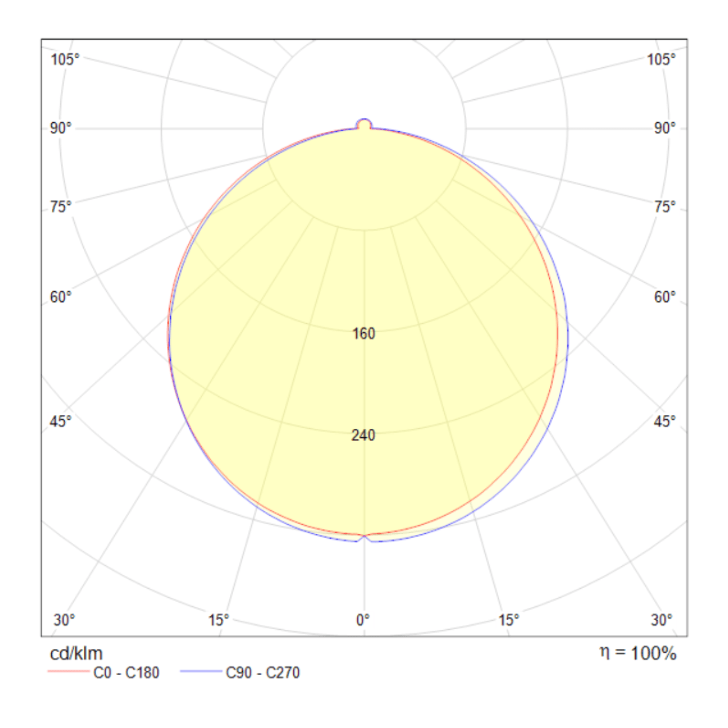Click the cd/klm unit label
This screenshot has height=728, width=728.
tap(76, 653)
